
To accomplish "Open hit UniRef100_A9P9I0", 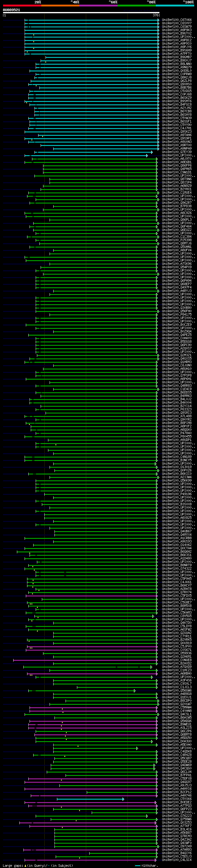I will [x=176, y=43].
